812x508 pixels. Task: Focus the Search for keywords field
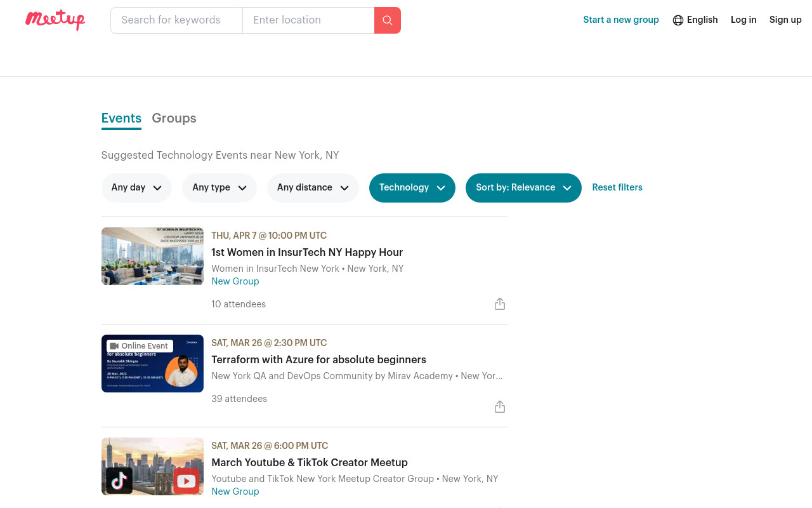tap(176, 20)
